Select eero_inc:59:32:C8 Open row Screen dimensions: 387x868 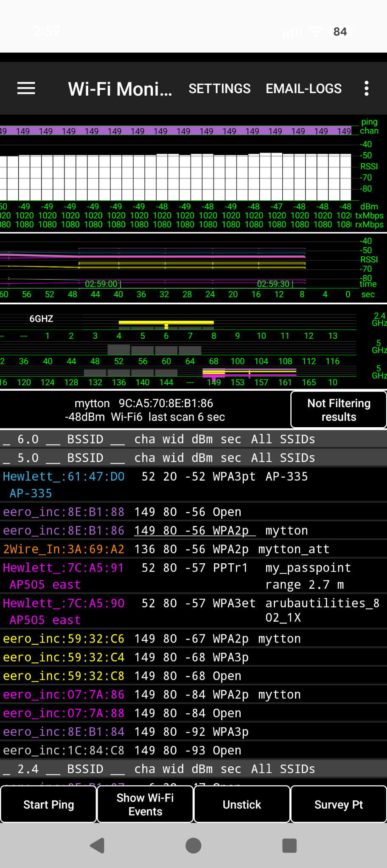pyautogui.click(x=193, y=676)
